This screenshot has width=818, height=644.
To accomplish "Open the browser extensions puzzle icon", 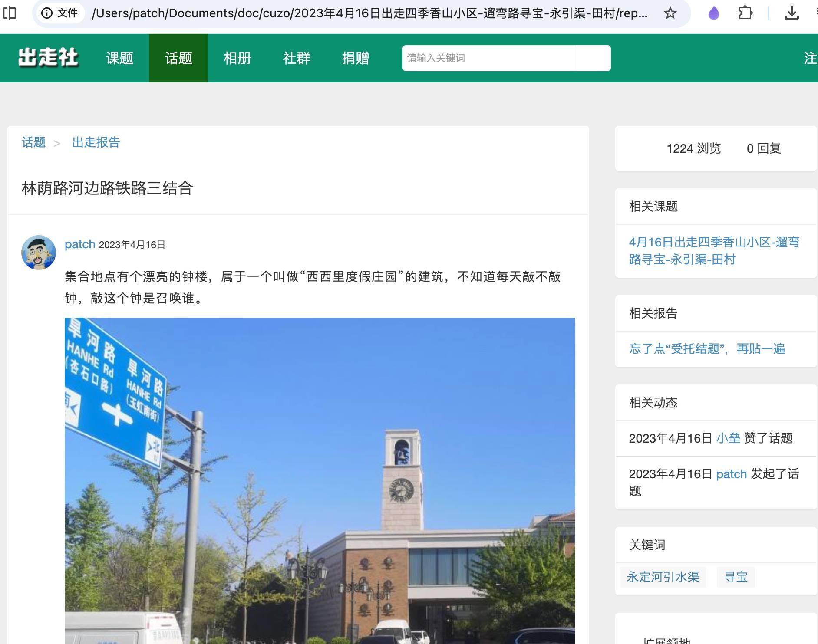I will 745,13.
